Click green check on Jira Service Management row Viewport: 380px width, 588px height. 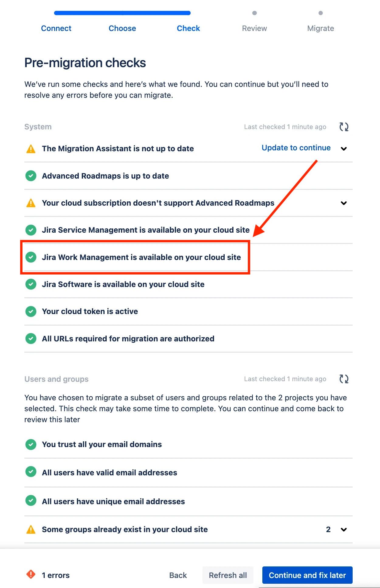(x=31, y=230)
